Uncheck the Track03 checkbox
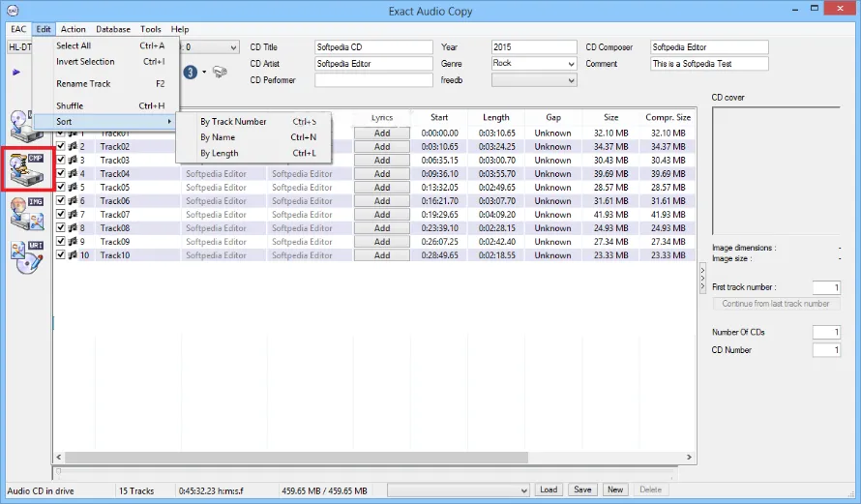This screenshot has width=861, height=504. (x=60, y=160)
